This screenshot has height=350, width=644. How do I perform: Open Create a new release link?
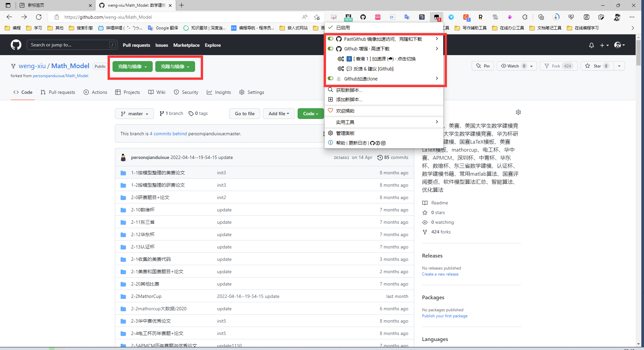click(x=440, y=274)
